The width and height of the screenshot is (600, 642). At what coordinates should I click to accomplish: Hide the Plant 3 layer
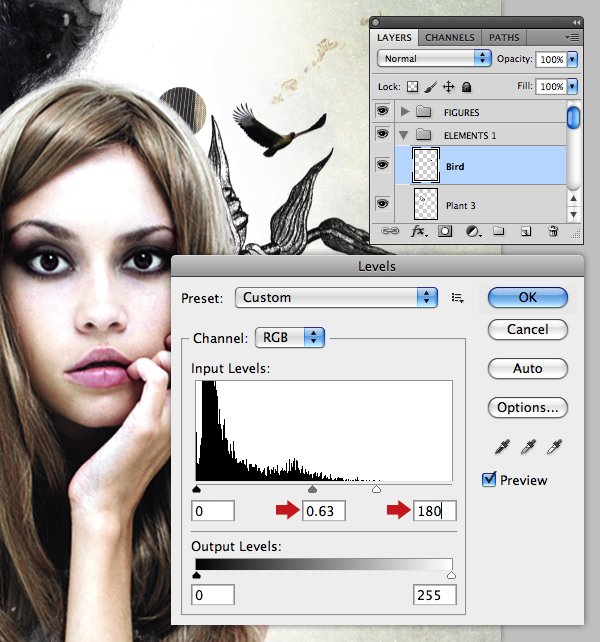[x=383, y=203]
